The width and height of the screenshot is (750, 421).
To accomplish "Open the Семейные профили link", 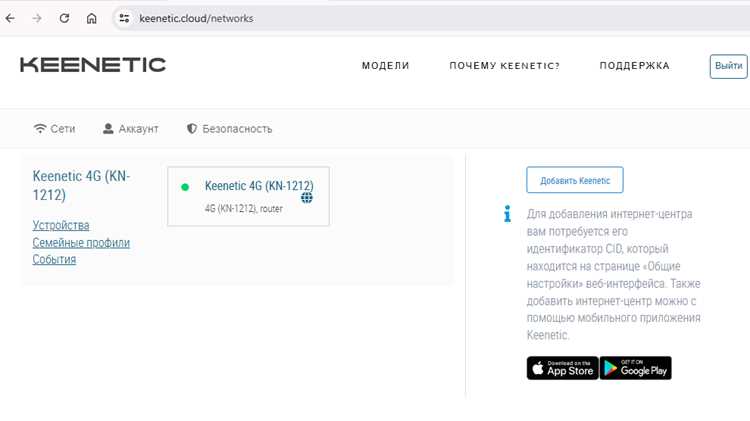I will click(81, 243).
